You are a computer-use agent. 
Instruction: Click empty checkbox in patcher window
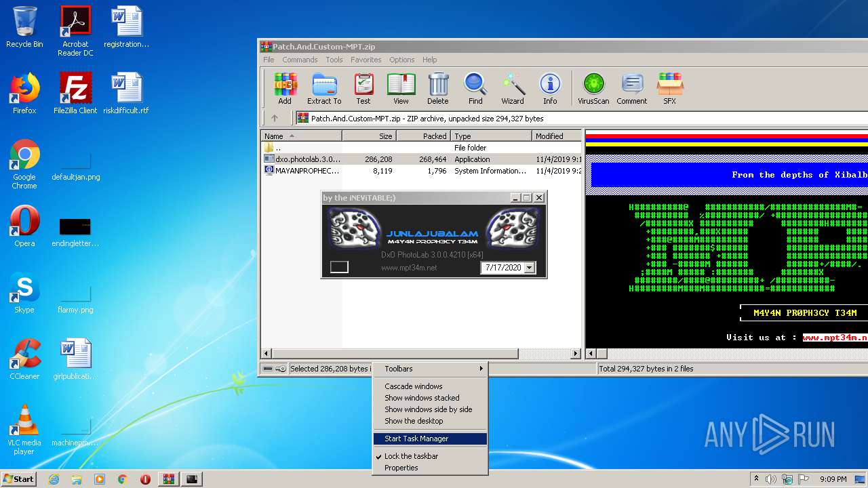[339, 267]
